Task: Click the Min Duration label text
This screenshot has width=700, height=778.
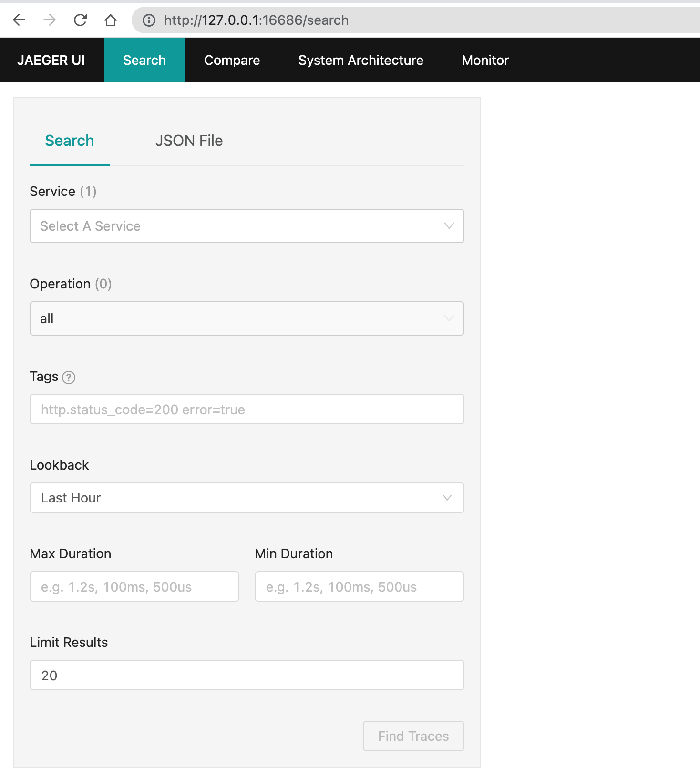Action: tap(294, 553)
